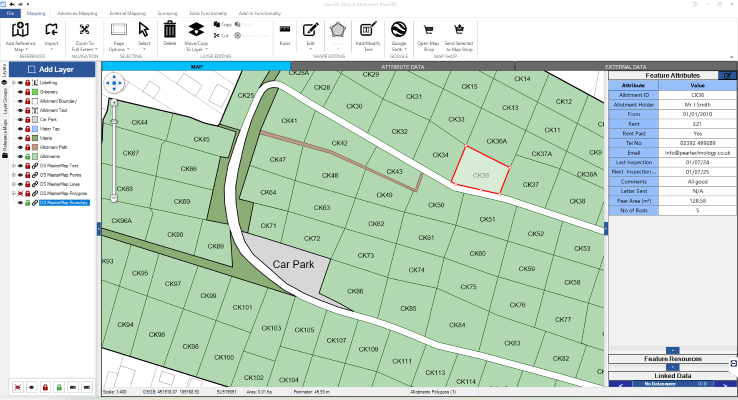This screenshot has height=400, width=738.
Task: Open the Google Earth dropdown arrow
Action: 405,49
